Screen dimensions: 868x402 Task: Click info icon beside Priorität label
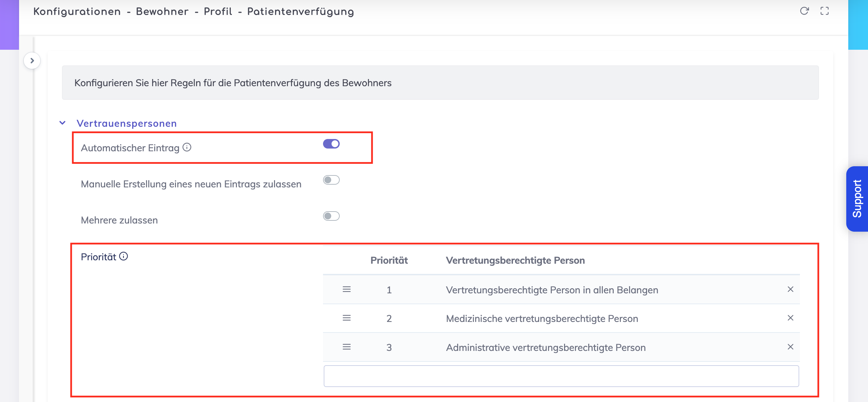click(124, 256)
